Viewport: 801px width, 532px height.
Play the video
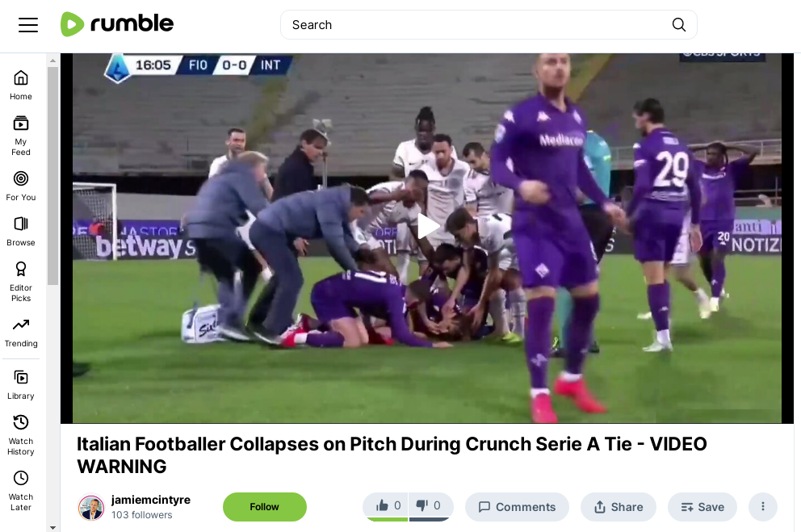(x=427, y=226)
